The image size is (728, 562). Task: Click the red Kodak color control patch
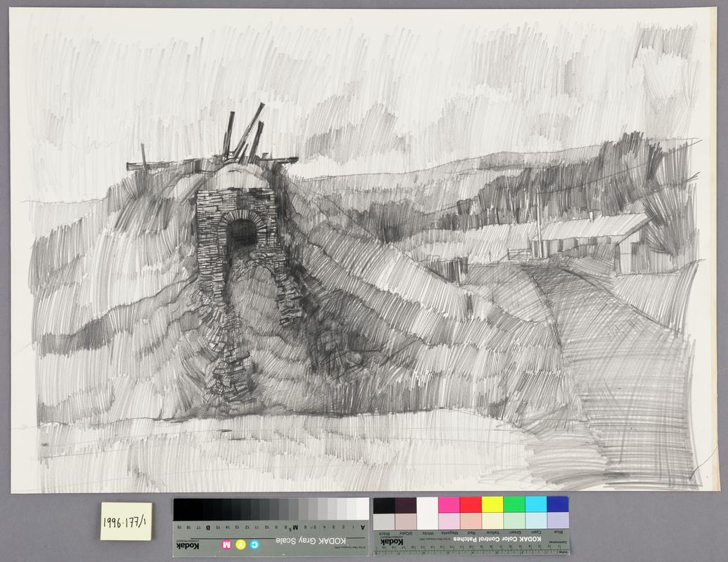(470, 504)
